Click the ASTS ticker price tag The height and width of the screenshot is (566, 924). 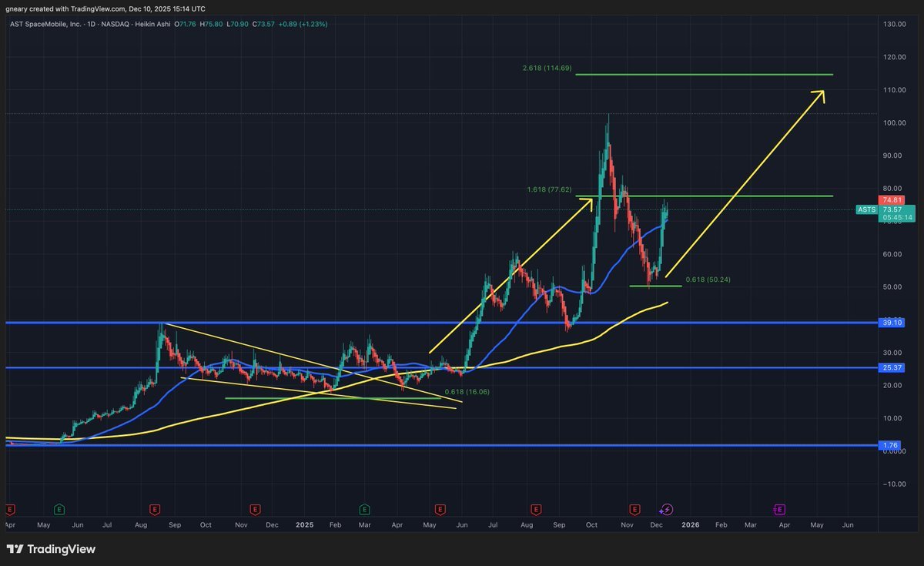(x=866, y=209)
